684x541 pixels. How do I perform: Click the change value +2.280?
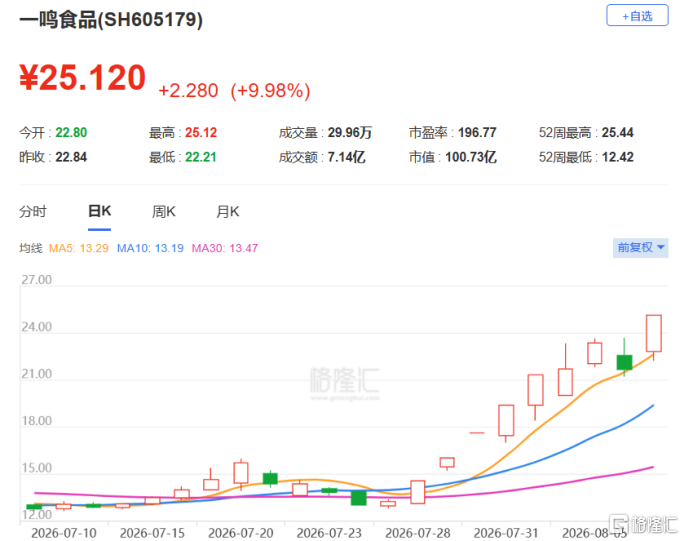pyautogui.click(x=188, y=91)
